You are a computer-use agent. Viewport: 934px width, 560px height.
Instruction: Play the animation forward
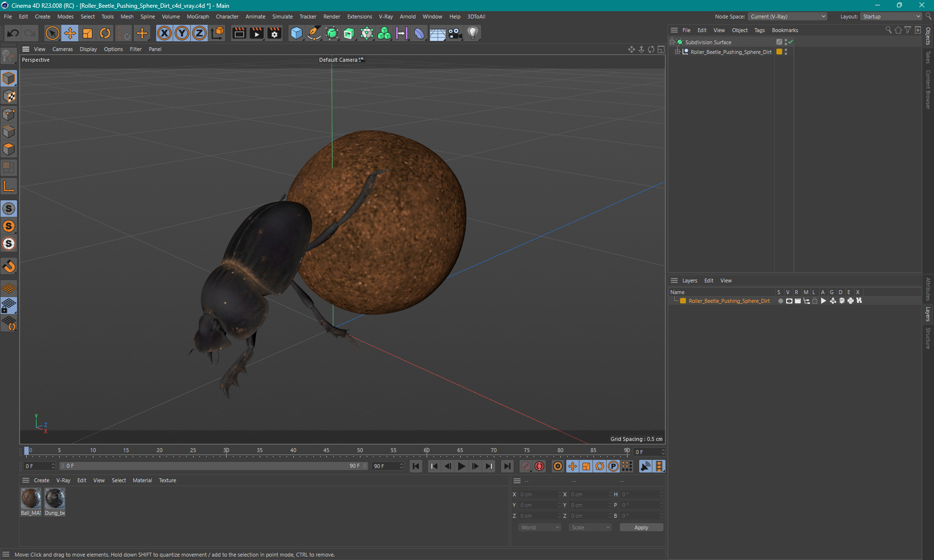coord(462,466)
